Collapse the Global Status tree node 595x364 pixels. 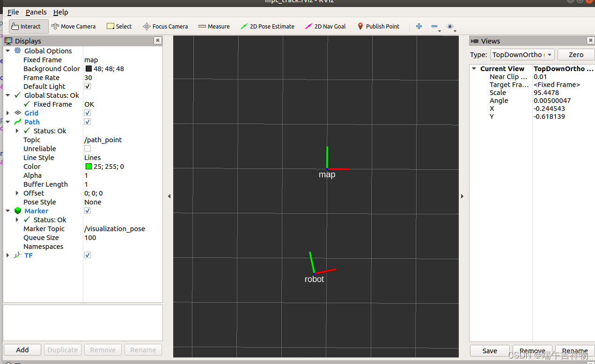click(8, 95)
